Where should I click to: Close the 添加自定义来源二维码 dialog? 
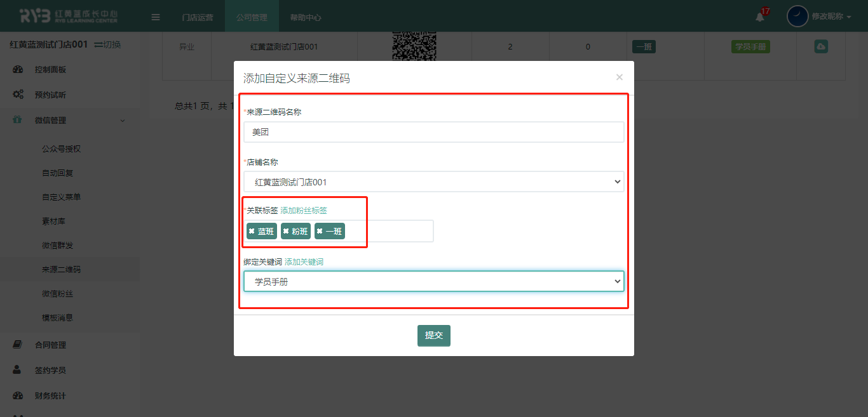(620, 77)
